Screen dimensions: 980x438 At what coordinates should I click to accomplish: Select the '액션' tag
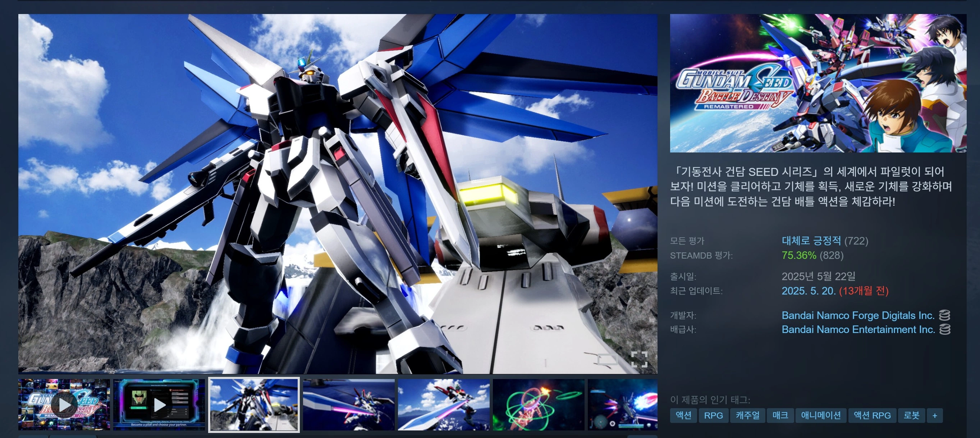(x=683, y=415)
